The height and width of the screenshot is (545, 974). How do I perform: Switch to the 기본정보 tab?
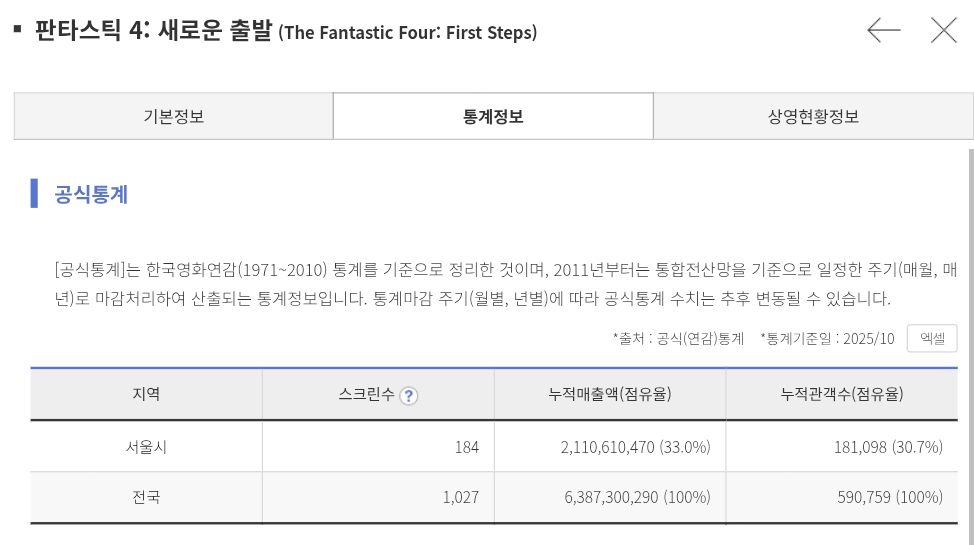coord(173,116)
